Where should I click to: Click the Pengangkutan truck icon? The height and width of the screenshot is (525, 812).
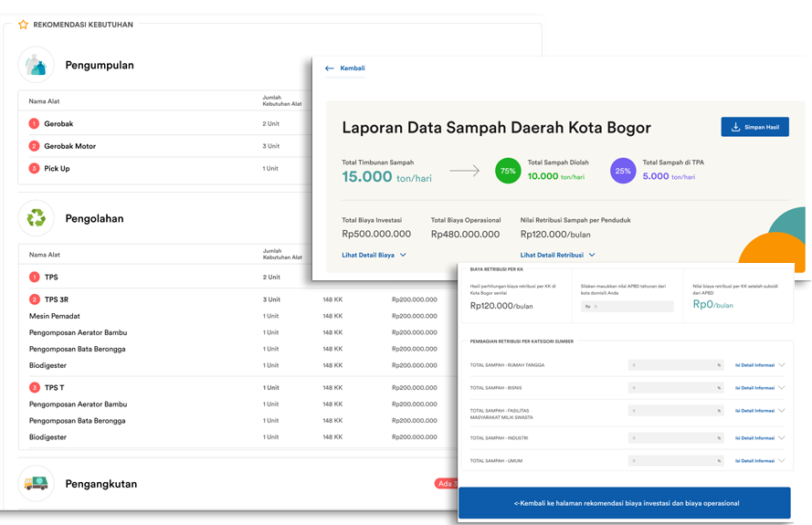(x=36, y=483)
